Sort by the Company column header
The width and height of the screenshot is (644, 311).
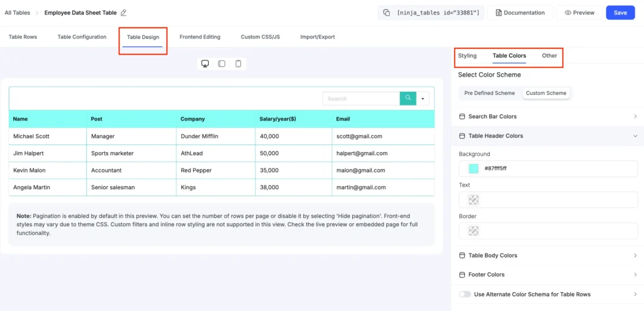click(216, 119)
